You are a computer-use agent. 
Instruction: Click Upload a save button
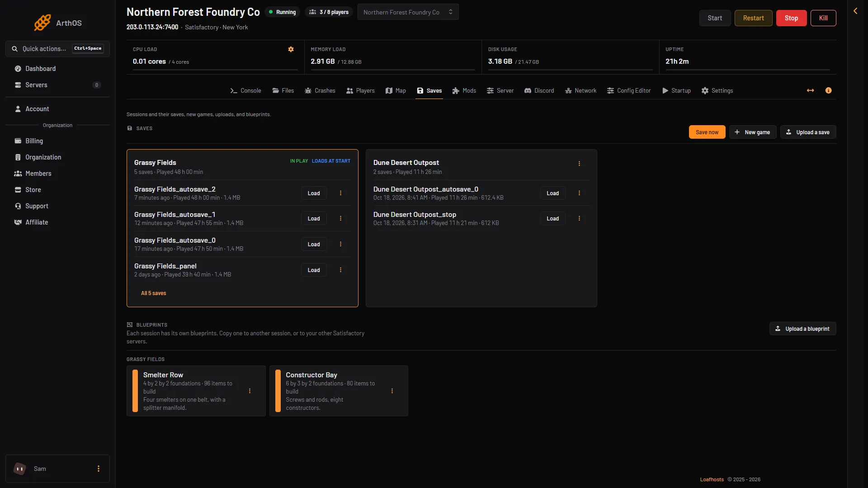pyautogui.click(x=808, y=132)
